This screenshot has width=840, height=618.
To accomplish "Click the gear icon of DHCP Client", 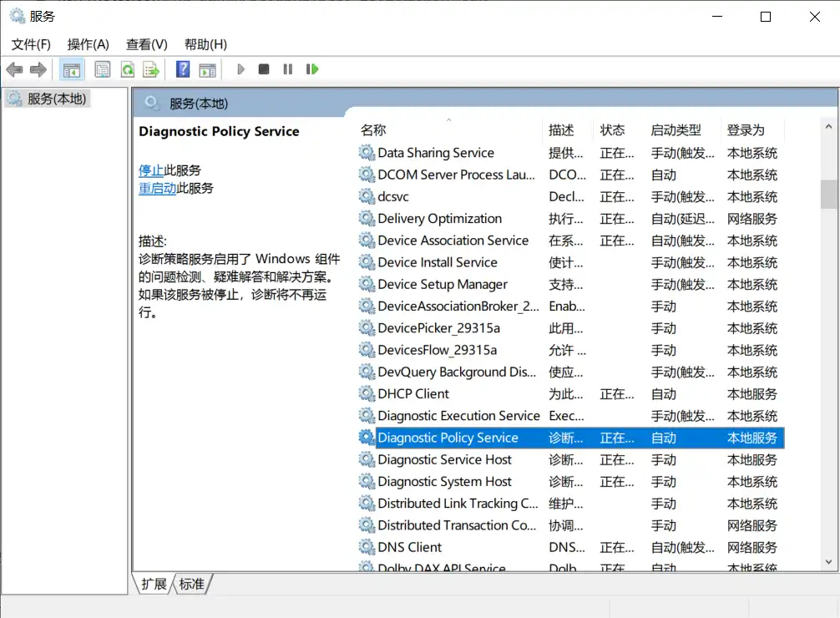I will pyautogui.click(x=367, y=394).
